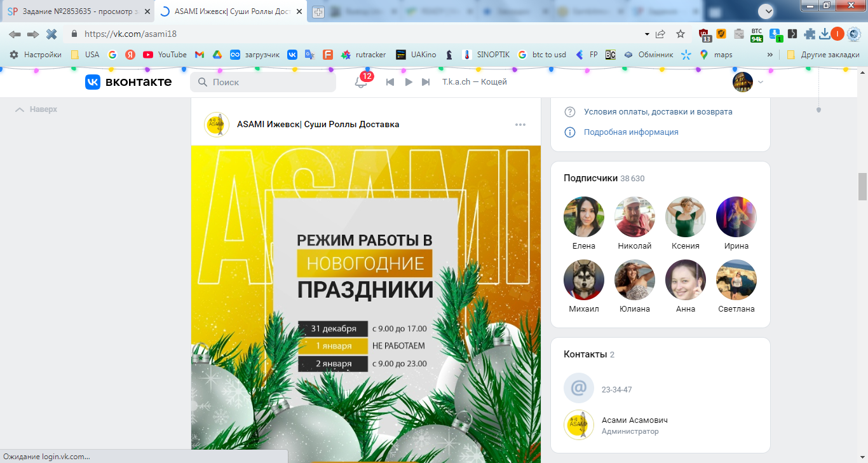Click the info icon beside Подробная информация
This screenshot has width=868, height=463.
[570, 132]
